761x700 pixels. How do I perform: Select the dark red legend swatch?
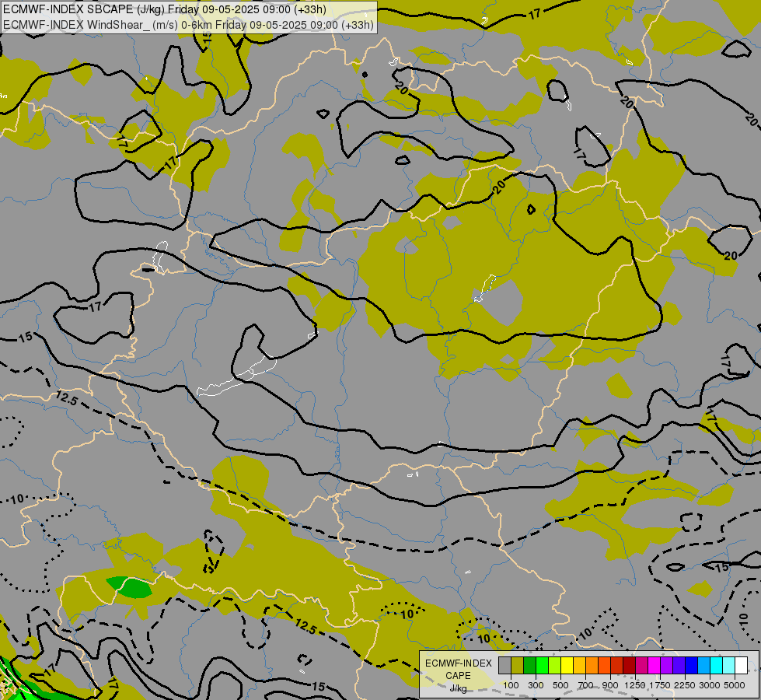pyautogui.click(x=629, y=665)
